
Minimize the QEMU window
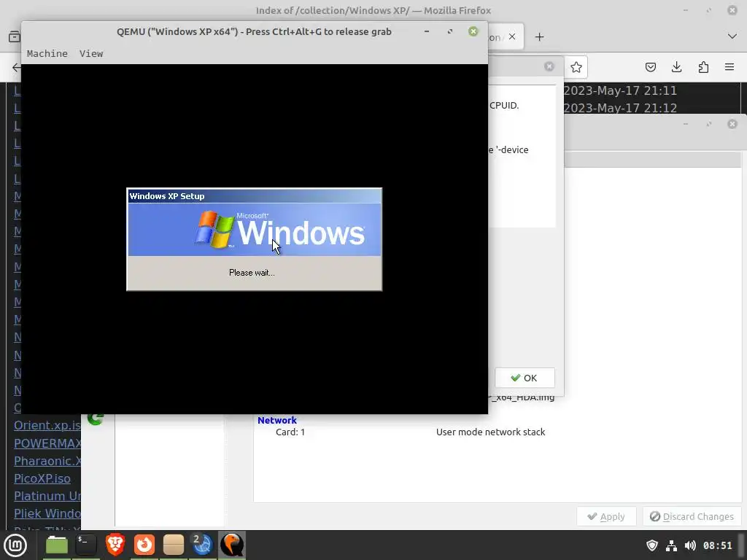point(426,31)
